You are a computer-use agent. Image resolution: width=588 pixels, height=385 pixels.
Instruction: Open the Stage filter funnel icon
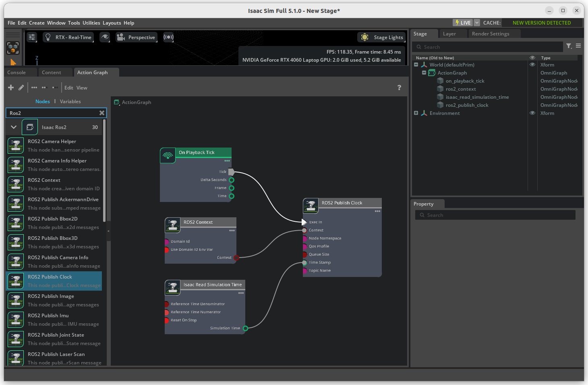click(x=569, y=46)
